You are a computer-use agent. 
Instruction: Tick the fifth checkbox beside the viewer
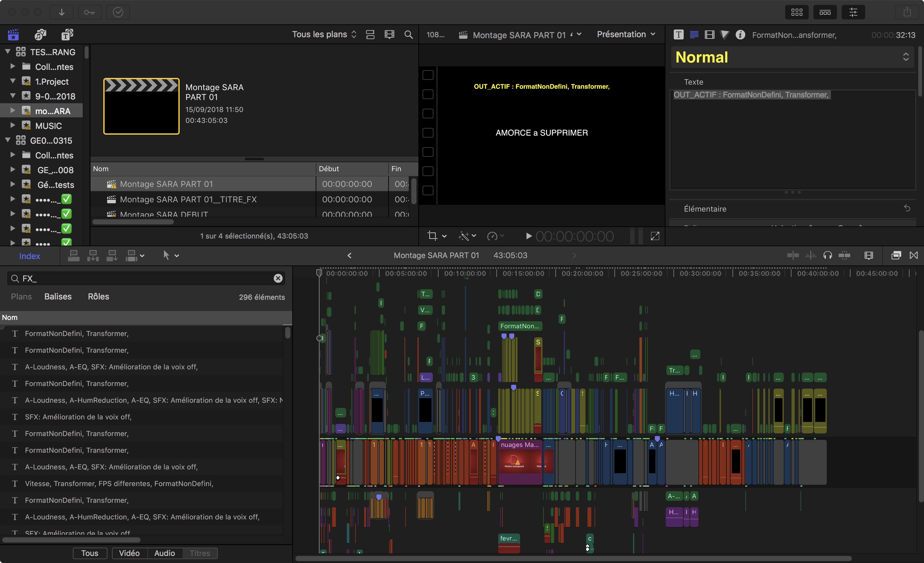pos(428,152)
